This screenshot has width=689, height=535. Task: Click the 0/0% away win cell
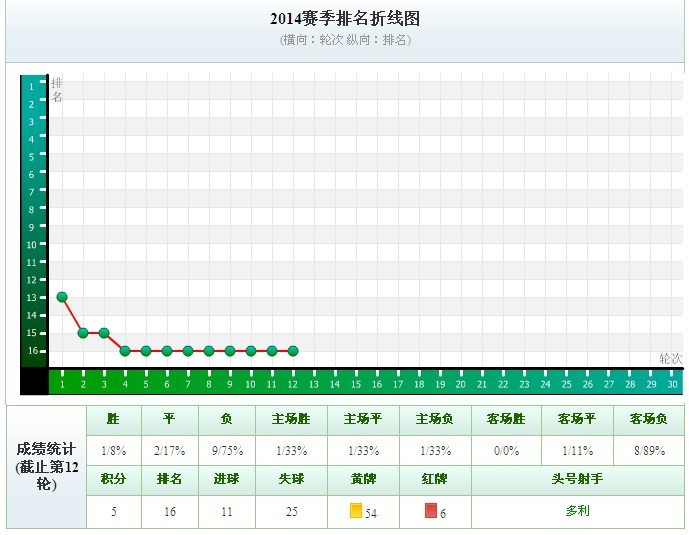click(506, 451)
